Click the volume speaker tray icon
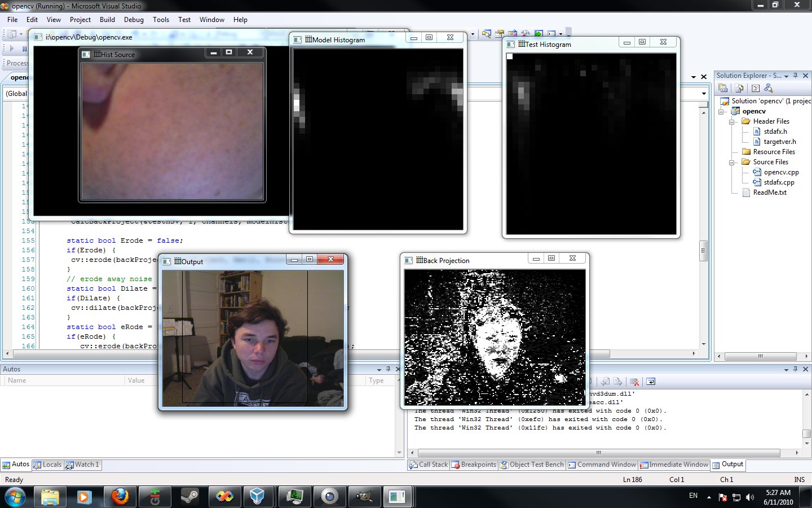 tap(749, 497)
